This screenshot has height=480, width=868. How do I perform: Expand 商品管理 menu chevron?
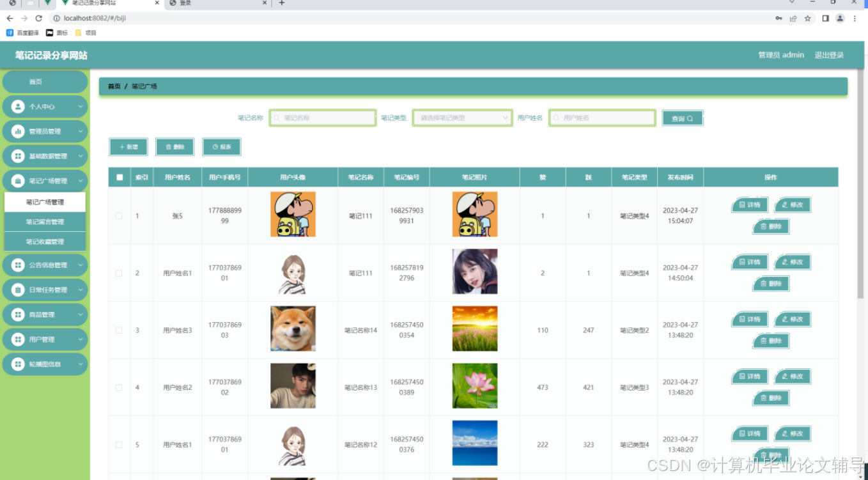tap(81, 314)
